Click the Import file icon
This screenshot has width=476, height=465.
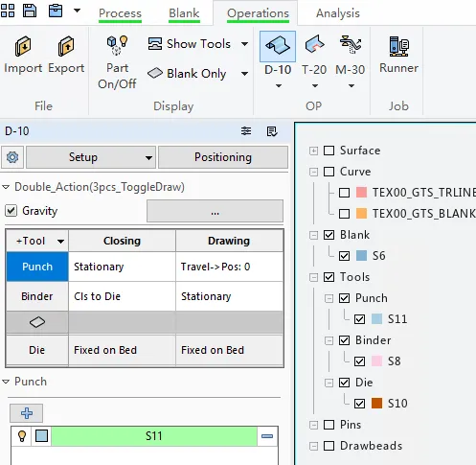click(23, 47)
